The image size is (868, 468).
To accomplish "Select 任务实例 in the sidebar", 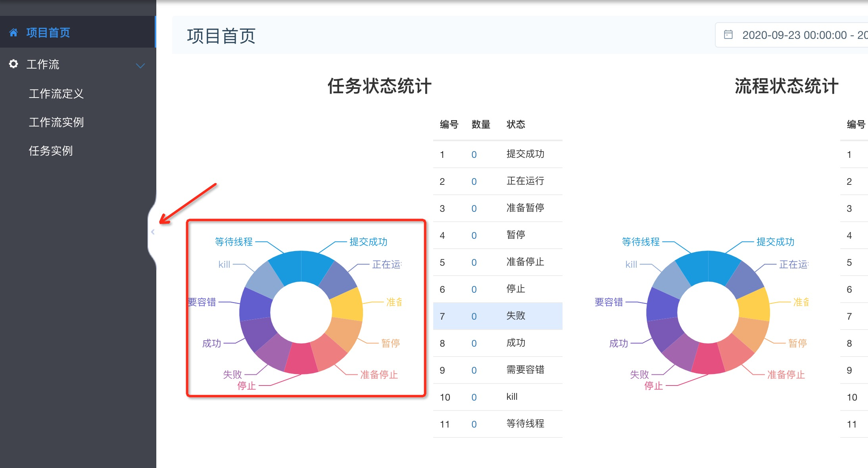I will pos(51,151).
